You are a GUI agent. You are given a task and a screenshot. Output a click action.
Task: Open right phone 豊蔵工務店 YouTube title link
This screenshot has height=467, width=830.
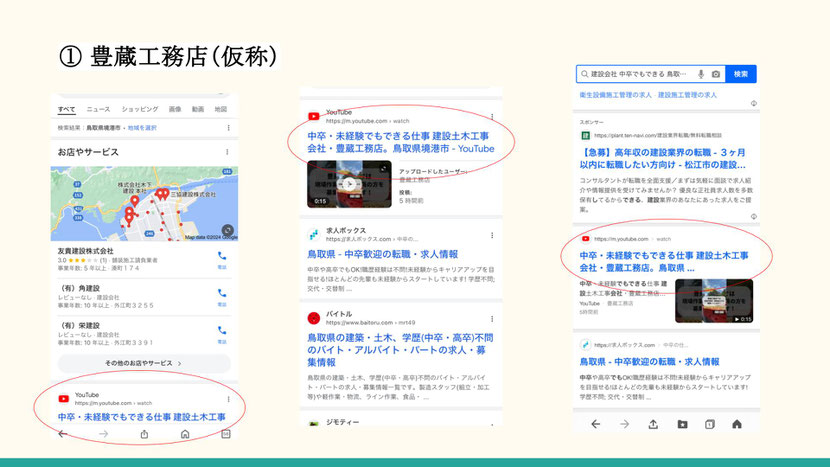point(664,262)
